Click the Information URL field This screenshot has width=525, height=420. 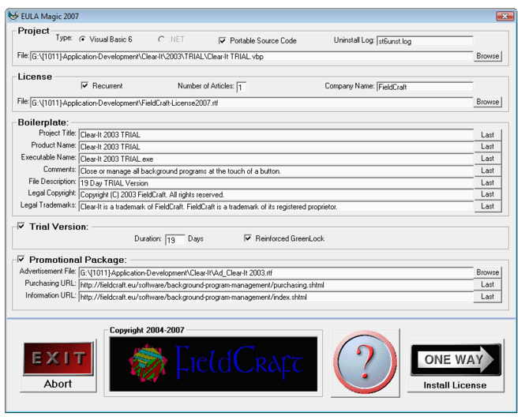click(276, 297)
